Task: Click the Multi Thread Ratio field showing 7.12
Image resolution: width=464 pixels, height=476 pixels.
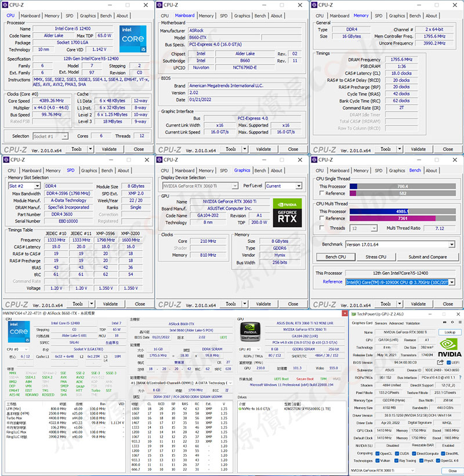Action: 440,228
